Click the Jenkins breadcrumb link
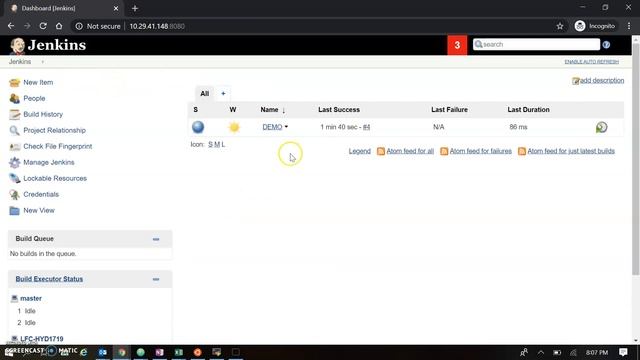The height and width of the screenshot is (360, 640). (x=20, y=62)
